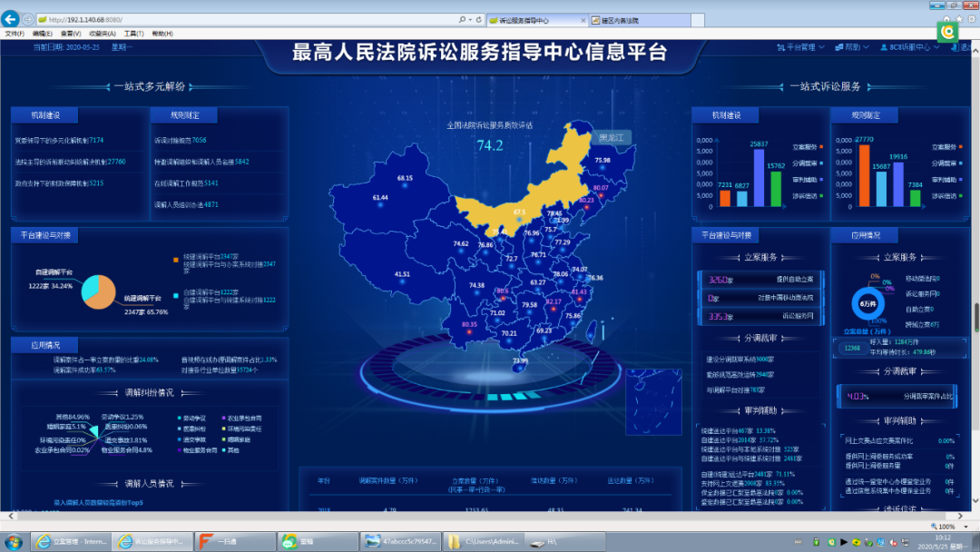Click the green 15762 bar
Viewport: 980px width, 552px height.
point(776,188)
